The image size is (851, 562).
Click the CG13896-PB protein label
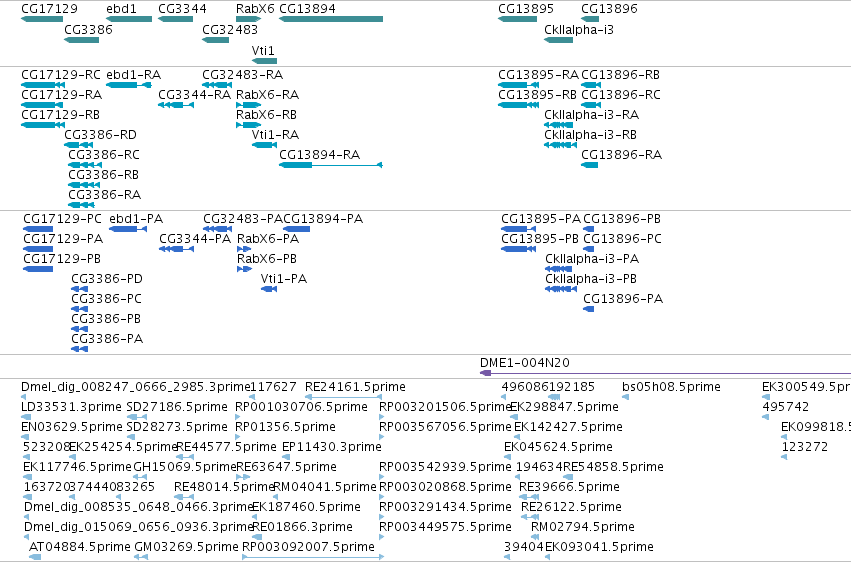coord(622,219)
